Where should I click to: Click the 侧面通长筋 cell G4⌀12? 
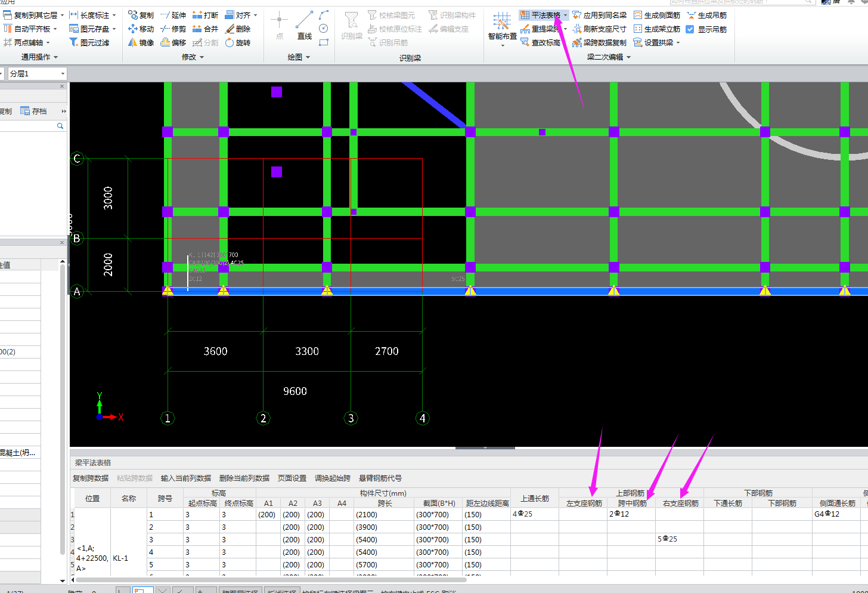pos(837,514)
